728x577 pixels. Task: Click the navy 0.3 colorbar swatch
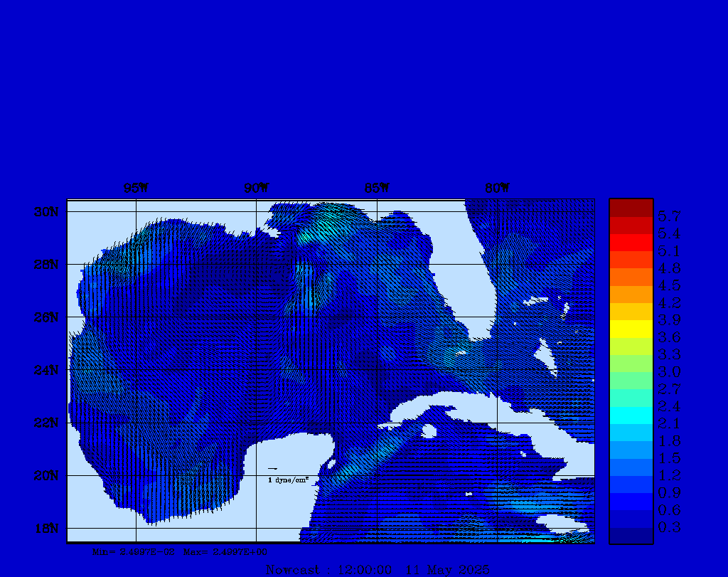[x=631, y=535]
